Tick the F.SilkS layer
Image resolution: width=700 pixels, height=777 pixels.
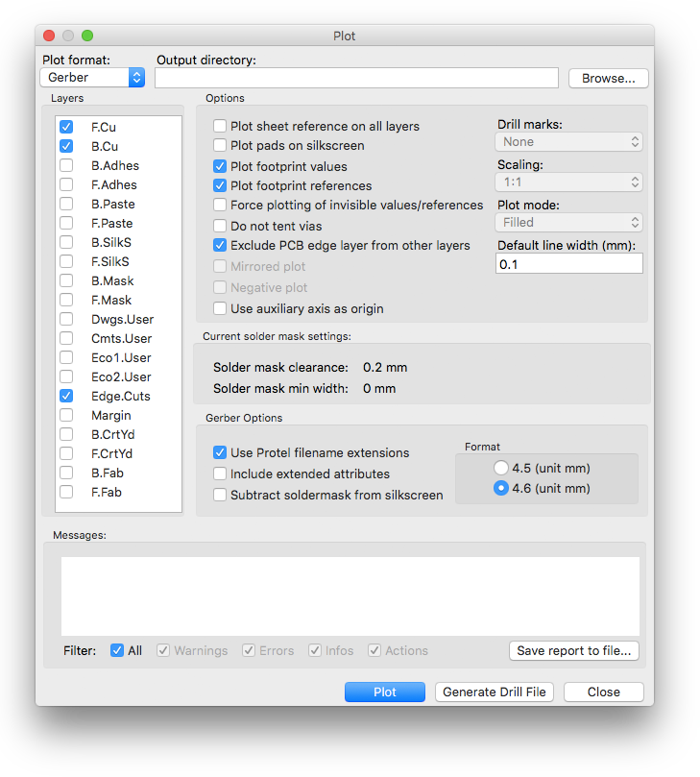66,261
